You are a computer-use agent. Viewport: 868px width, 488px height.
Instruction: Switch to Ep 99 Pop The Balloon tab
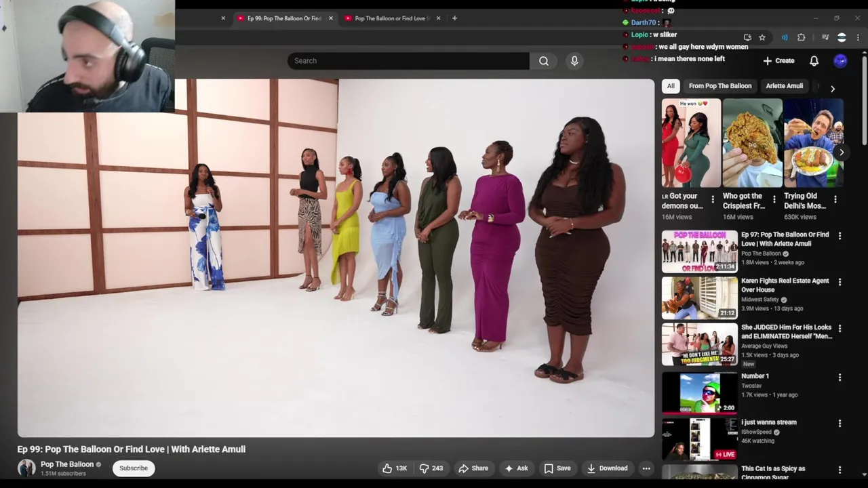pos(284,18)
